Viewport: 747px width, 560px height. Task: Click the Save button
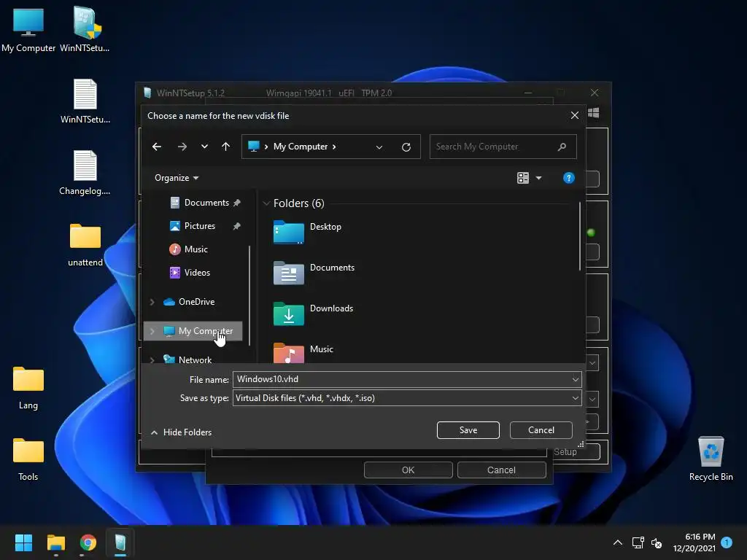(468, 430)
